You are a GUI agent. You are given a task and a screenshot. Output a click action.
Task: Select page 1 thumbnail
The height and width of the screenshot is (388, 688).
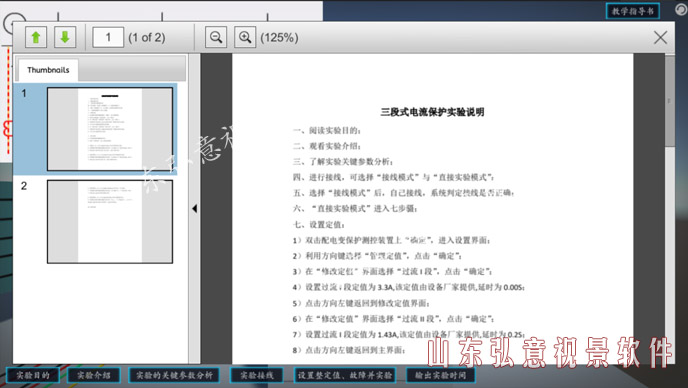(x=110, y=129)
